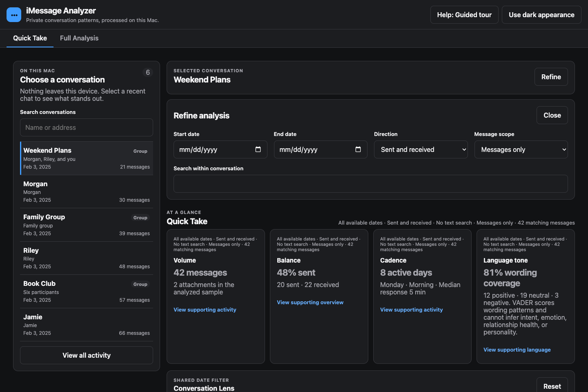Switch to the Full Analysis tab
The width and height of the screenshot is (588, 392).
79,38
